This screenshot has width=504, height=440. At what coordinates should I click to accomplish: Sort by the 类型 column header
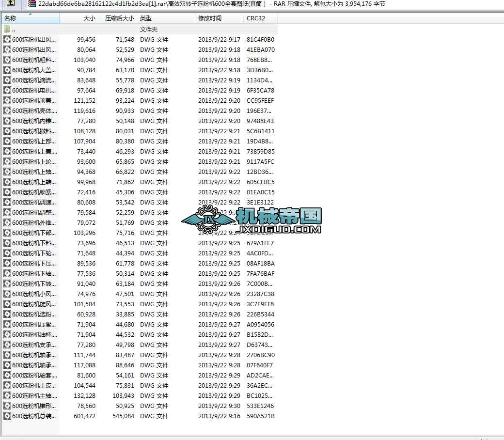(166, 18)
